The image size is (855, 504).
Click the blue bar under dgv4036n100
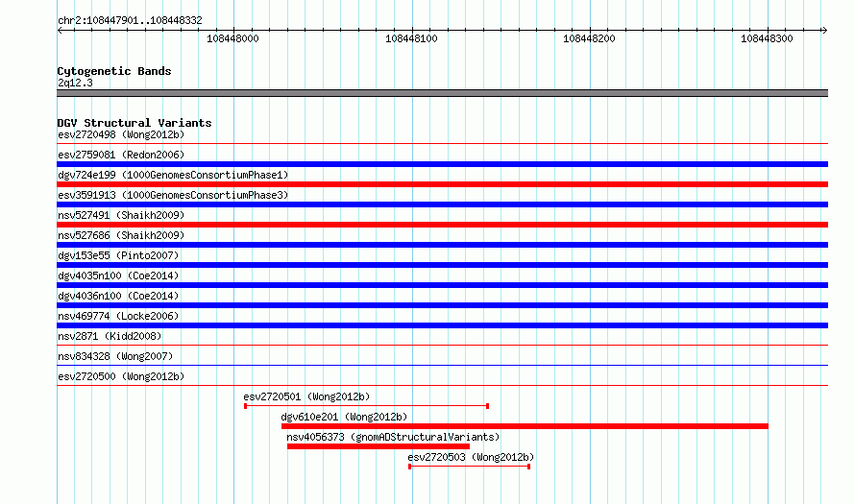click(x=442, y=305)
